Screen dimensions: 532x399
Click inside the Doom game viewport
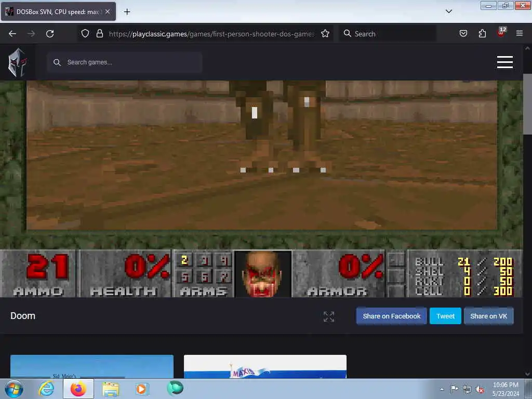[262, 155]
